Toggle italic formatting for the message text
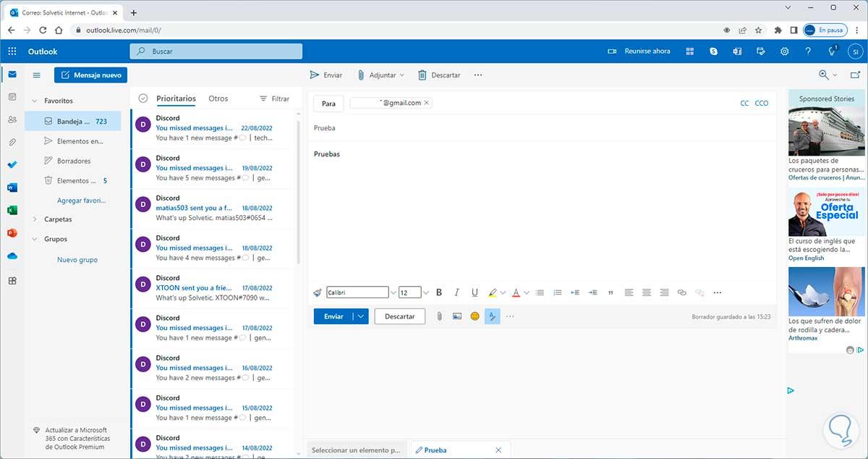This screenshot has height=459, width=868. (x=457, y=292)
